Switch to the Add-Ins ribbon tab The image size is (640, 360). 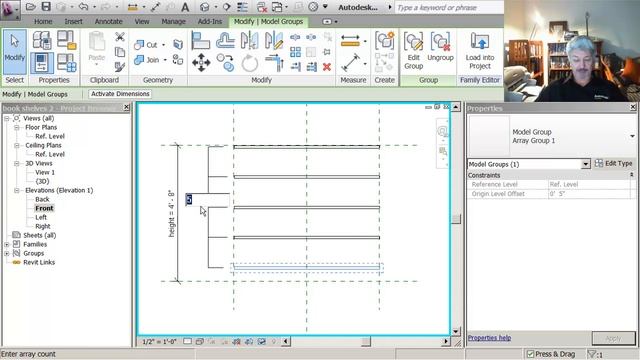(x=210, y=21)
